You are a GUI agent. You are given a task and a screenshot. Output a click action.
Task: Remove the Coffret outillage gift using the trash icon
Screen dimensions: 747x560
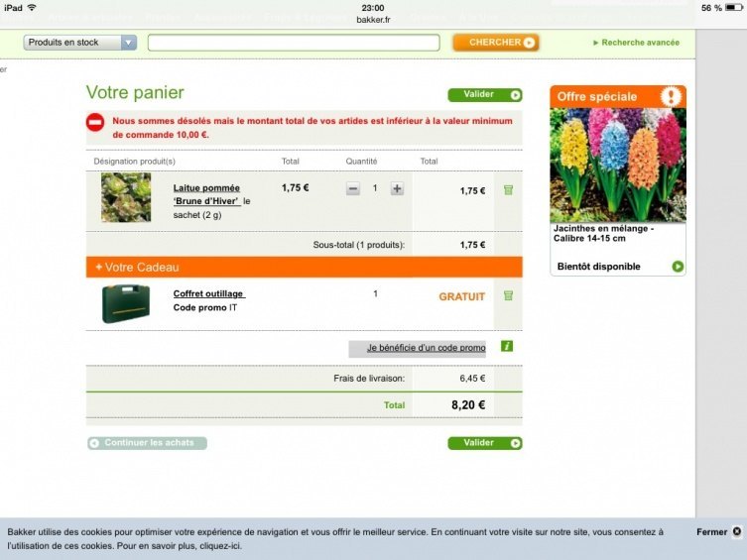(x=508, y=295)
